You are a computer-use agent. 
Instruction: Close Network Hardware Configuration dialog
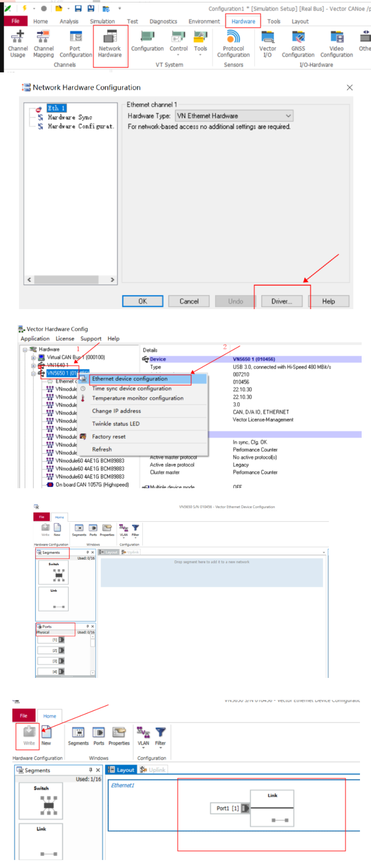(350, 87)
